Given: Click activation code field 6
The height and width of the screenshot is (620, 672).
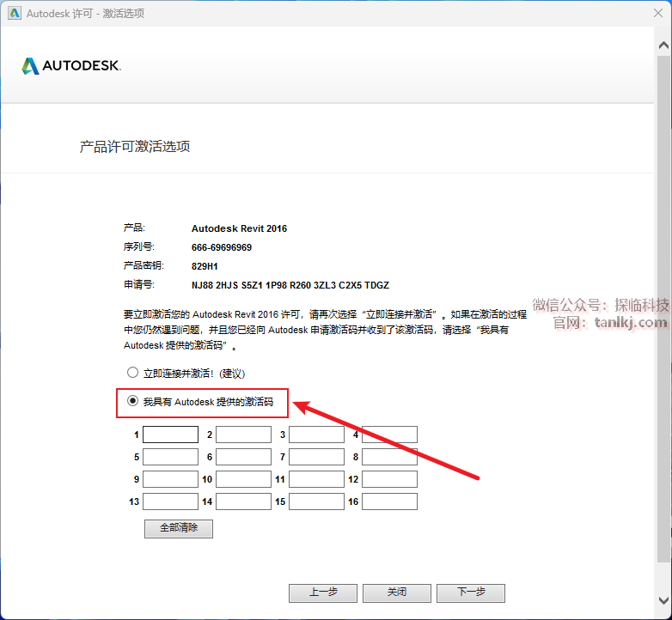Looking at the screenshot, I should coord(243,457).
